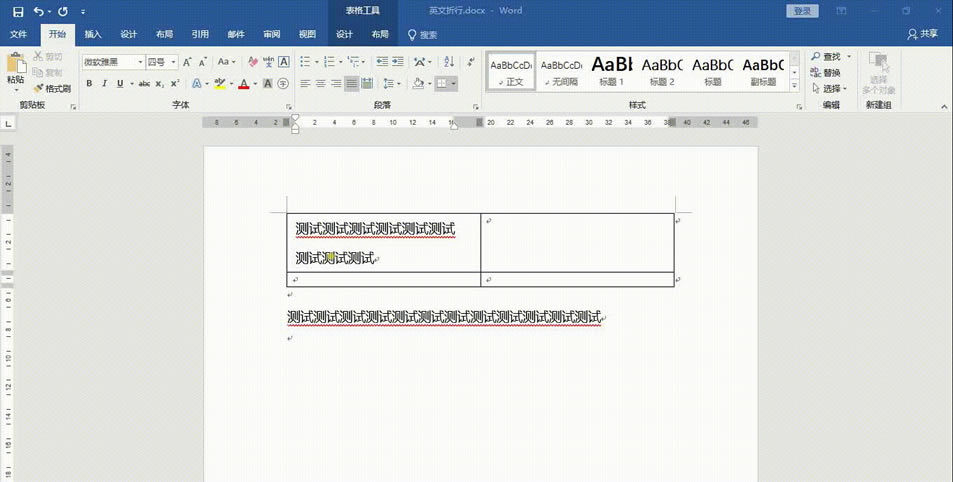Open the 段落 (Paragraph) dialog launcher
Screen dimensions: 953x482
tap(476, 107)
